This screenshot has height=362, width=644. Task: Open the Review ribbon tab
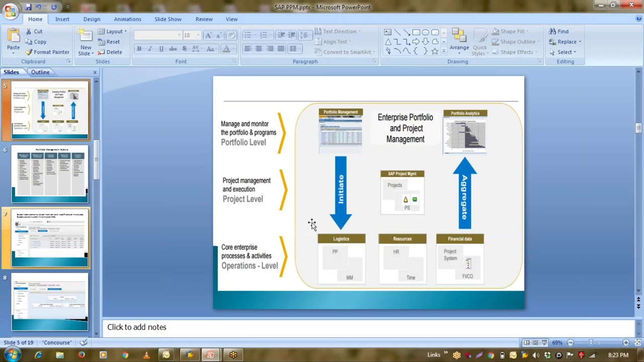point(204,19)
